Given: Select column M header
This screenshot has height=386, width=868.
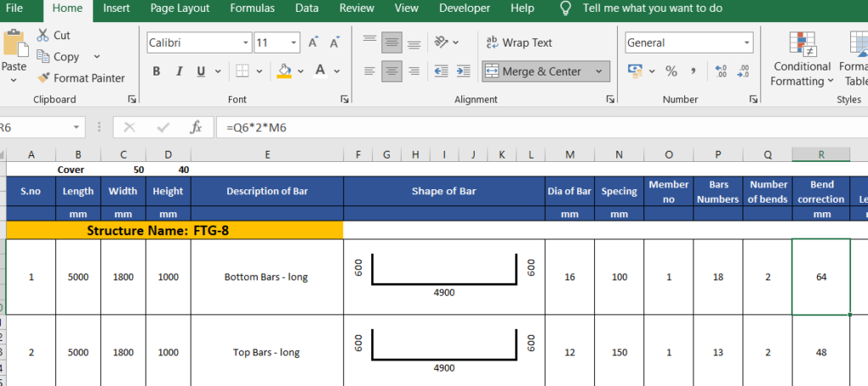Looking at the screenshot, I should [x=570, y=155].
